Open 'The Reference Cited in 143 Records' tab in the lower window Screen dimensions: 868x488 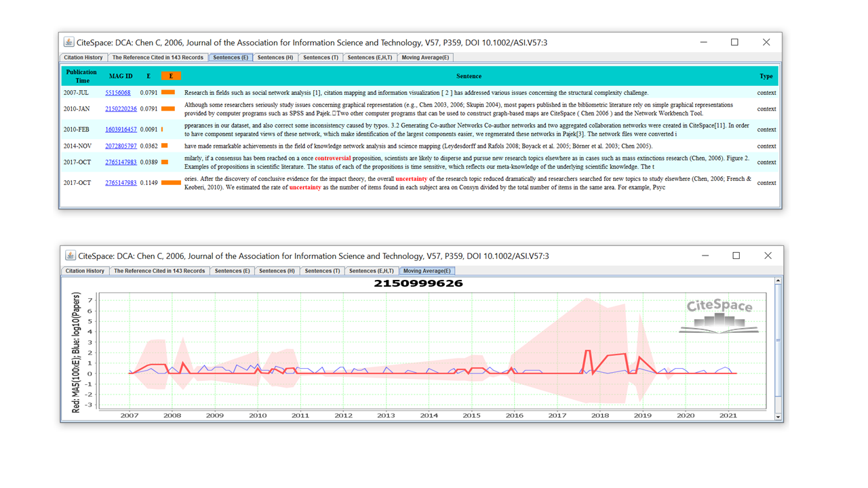pos(159,271)
